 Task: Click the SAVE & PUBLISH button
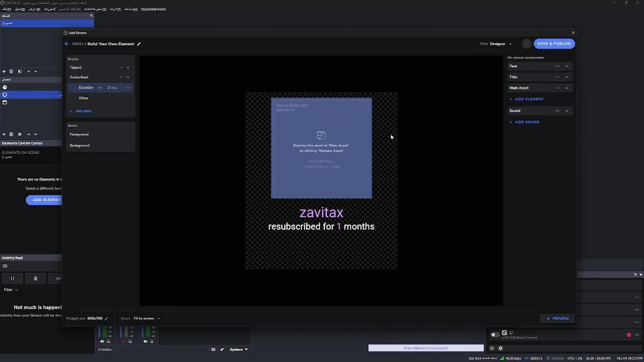coord(554,44)
